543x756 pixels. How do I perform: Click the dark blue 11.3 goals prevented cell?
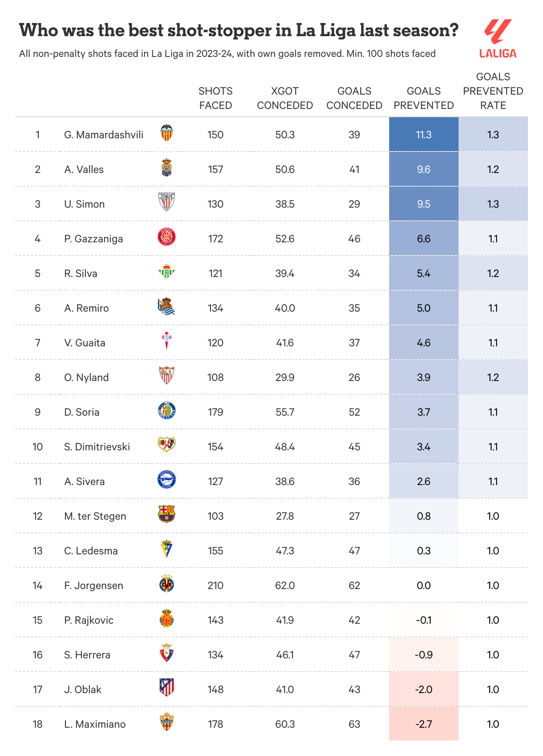423,135
